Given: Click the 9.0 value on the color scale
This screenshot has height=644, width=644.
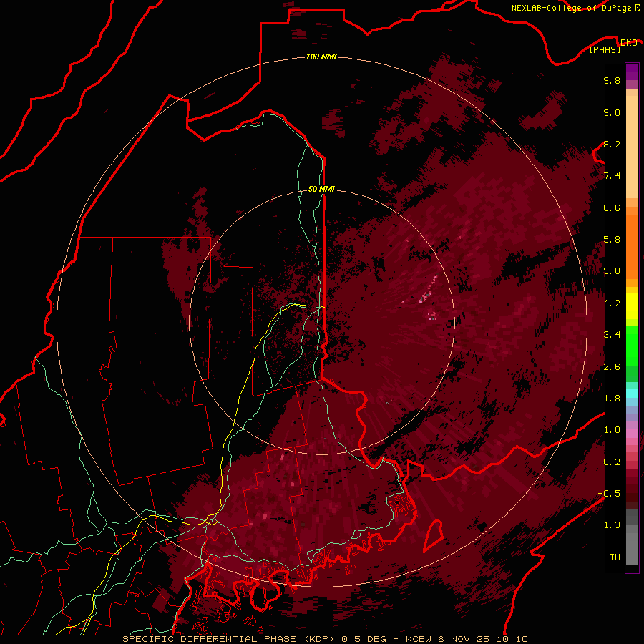Looking at the screenshot, I should point(612,112).
